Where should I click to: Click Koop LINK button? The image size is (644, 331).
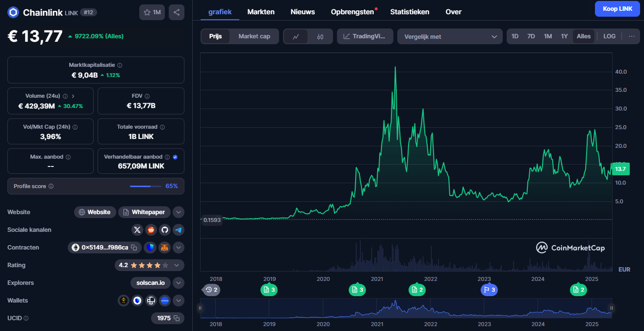coord(617,9)
